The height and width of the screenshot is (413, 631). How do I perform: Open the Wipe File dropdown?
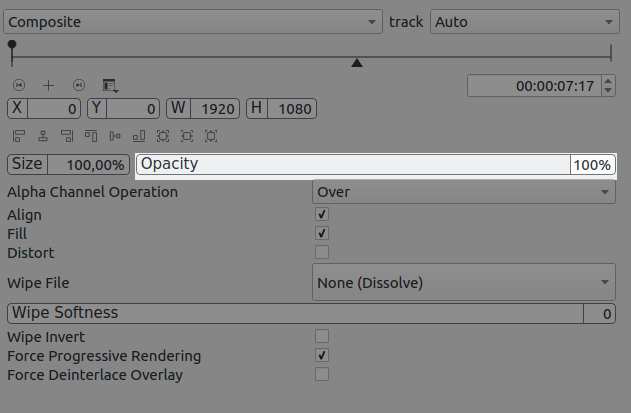pos(464,283)
